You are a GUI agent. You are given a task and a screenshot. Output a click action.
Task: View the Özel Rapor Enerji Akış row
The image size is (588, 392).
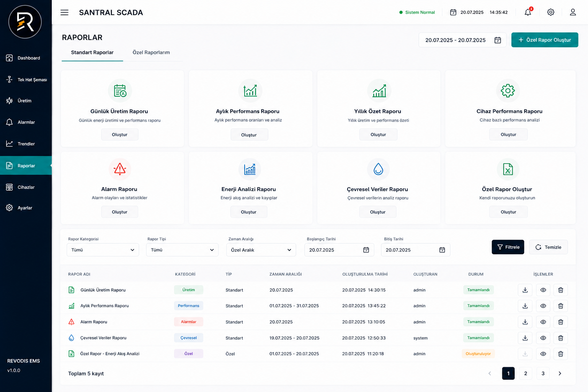point(543,354)
